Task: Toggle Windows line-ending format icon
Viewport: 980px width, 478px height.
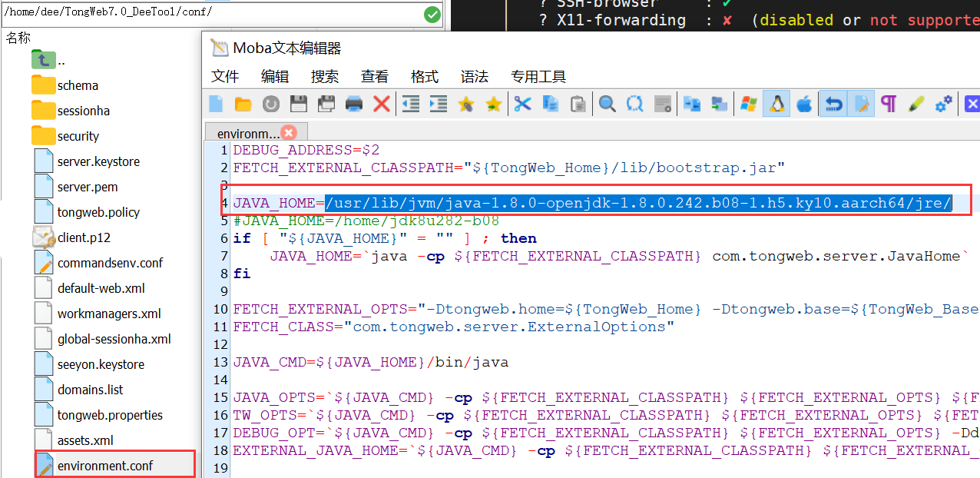Action: click(x=748, y=104)
